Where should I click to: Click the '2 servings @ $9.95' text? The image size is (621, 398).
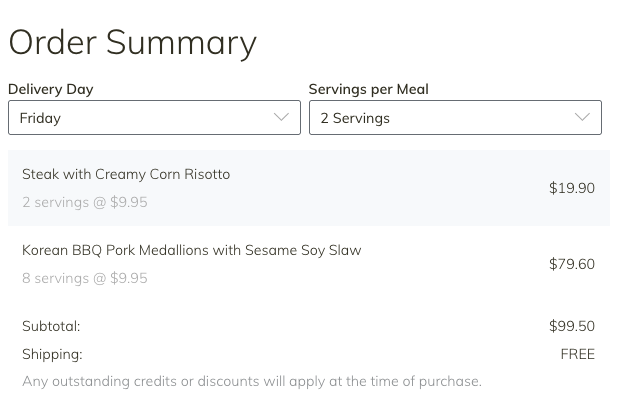pos(85,202)
